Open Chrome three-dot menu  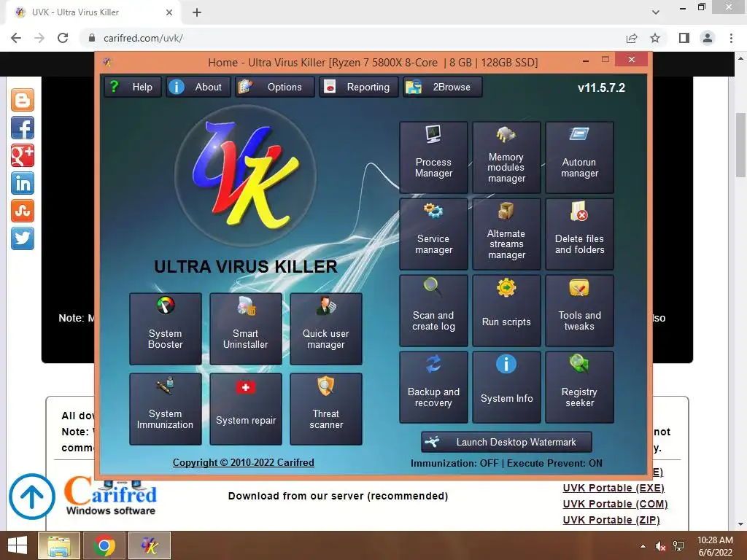point(731,38)
